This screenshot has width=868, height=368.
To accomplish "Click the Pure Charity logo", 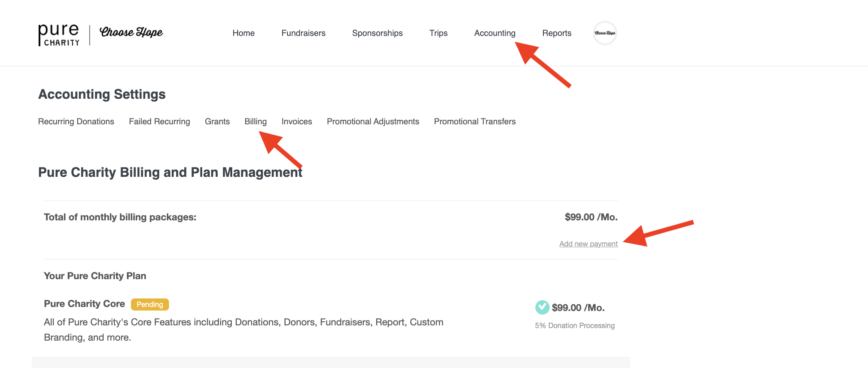I will coord(59,35).
